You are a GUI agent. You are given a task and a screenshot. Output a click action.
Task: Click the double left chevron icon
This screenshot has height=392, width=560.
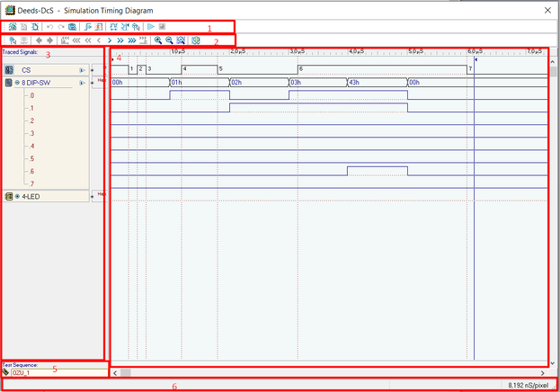[x=88, y=40]
